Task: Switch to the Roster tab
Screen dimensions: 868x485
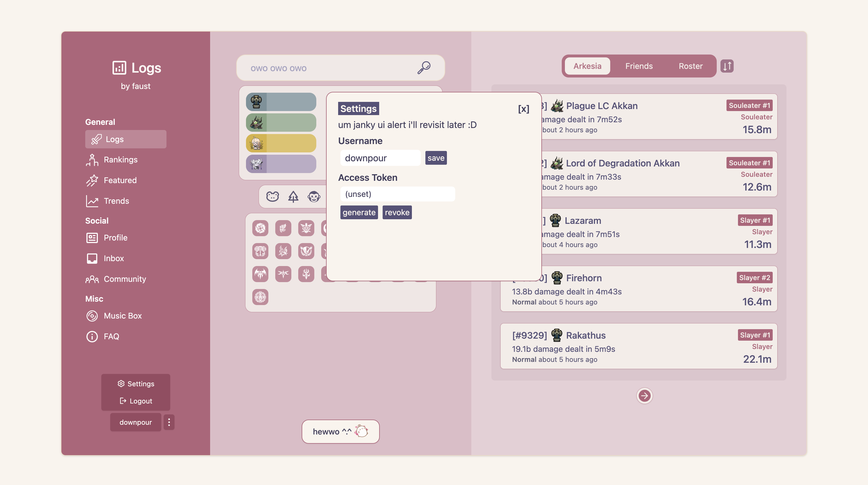Action: click(x=691, y=65)
